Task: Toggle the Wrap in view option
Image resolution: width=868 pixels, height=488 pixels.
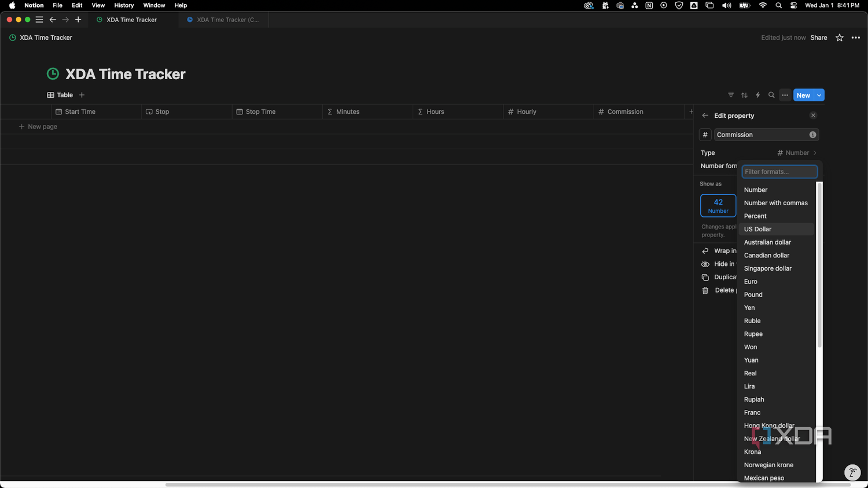Action: (718, 251)
